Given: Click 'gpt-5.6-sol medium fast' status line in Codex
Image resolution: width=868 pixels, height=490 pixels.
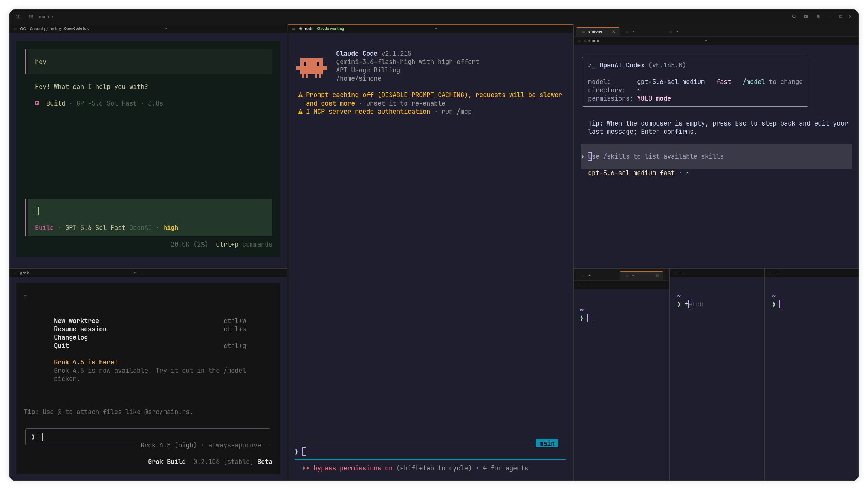Looking at the screenshot, I should point(631,173).
